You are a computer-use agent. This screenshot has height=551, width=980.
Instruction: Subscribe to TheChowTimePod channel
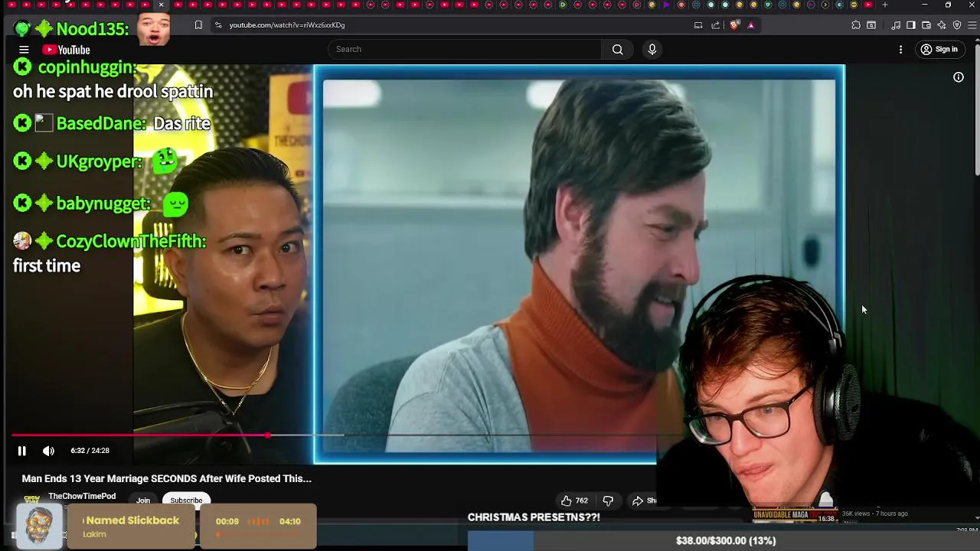click(186, 500)
